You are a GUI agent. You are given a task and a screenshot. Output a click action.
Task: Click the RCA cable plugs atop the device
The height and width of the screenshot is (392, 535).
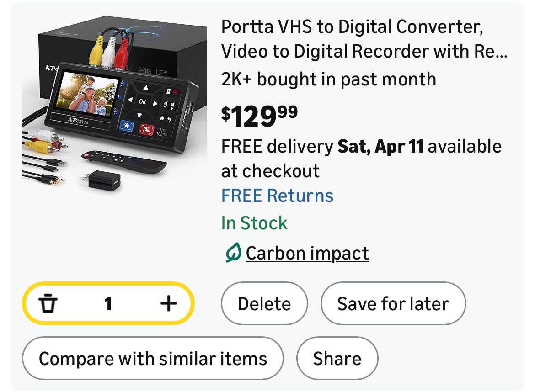[108, 50]
